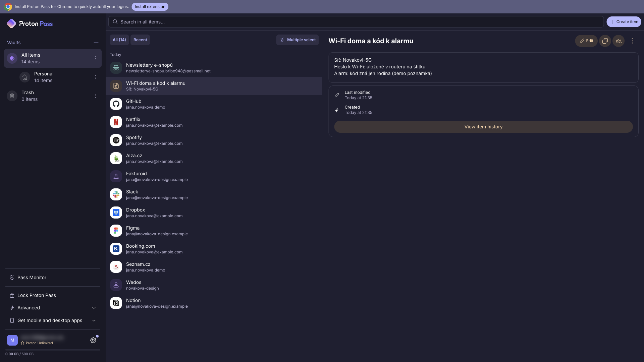644x362 pixels.
Task: Open options menu for All items vault
Action: (95, 58)
